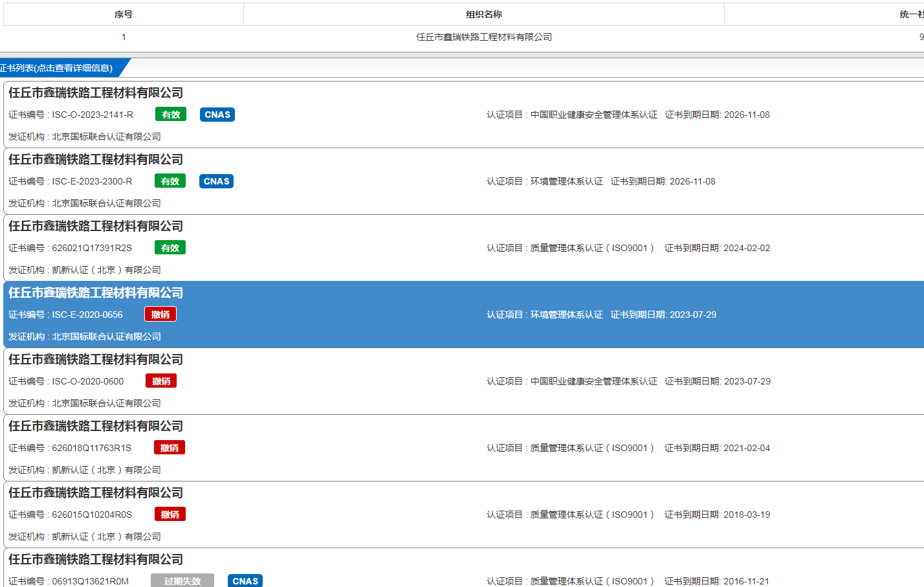Click the 撤销 badge for ISC-O-2020-0600

pos(161,381)
